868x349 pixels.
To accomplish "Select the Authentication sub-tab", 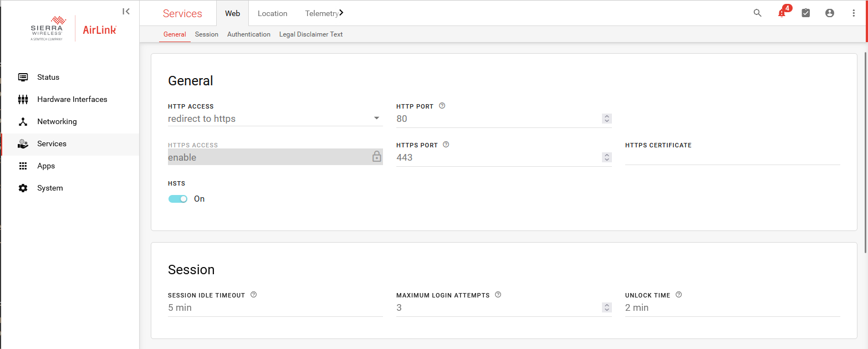I will [x=249, y=34].
